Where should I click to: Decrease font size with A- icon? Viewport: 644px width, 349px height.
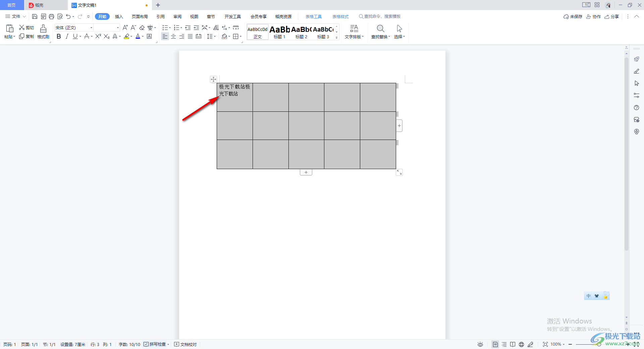click(133, 28)
